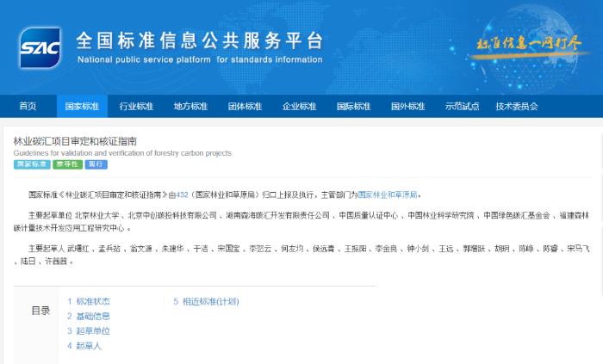The width and height of the screenshot is (603, 364).
Task: Open the 技术委员会 menu item
Action: (x=517, y=107)
